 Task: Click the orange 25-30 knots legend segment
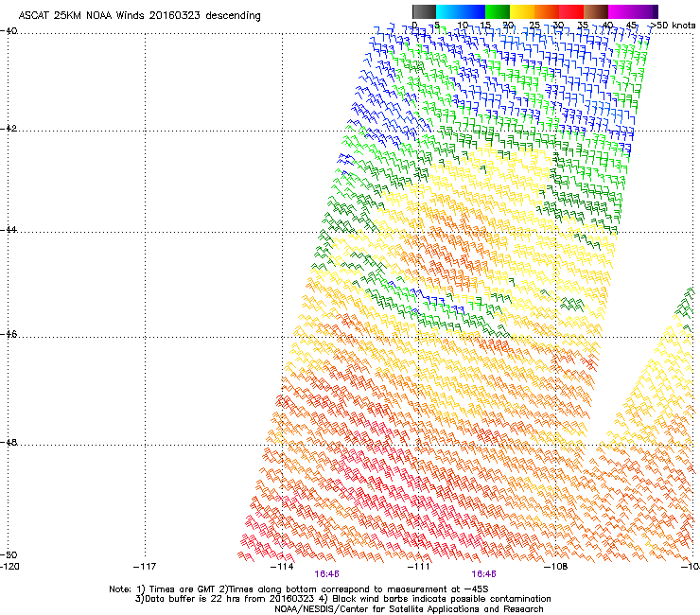[x=547, y=11]
